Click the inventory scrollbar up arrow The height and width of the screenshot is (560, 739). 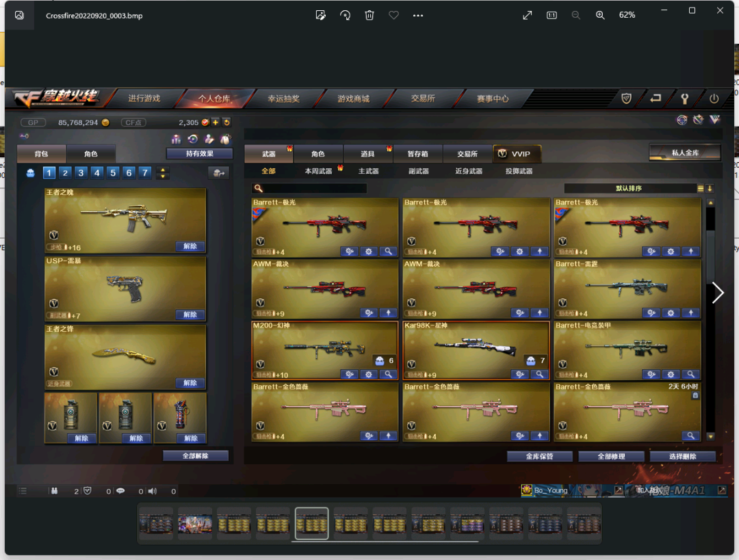tap(711, 202)
